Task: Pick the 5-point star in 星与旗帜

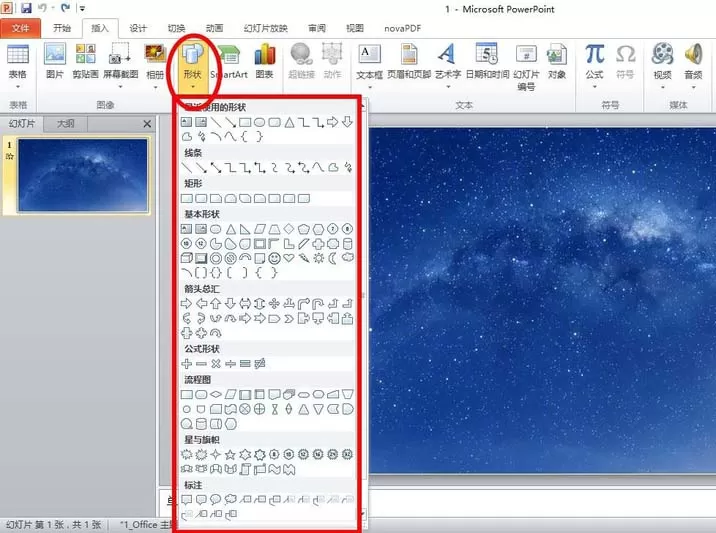Action: tap(230, 454)
